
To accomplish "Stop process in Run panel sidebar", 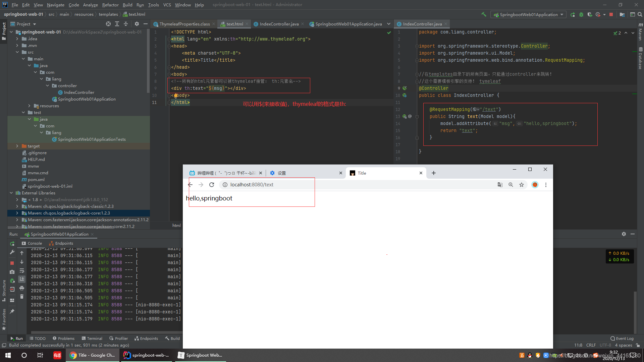I will [12, 263].
